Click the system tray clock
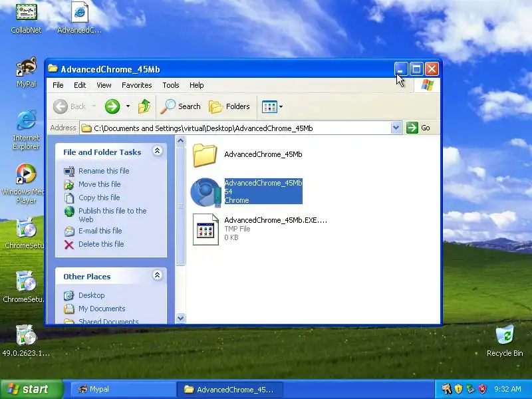The image size is (532, 399). pos(507,389)
